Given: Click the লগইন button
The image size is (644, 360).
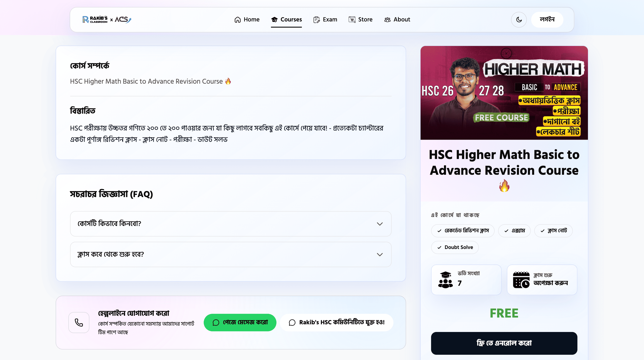Looking at the screenshot, I should [547, 19].
